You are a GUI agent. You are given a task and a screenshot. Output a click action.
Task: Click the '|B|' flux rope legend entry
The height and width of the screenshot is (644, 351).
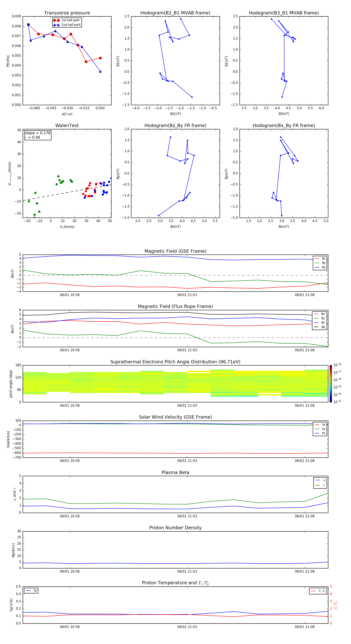320,327
